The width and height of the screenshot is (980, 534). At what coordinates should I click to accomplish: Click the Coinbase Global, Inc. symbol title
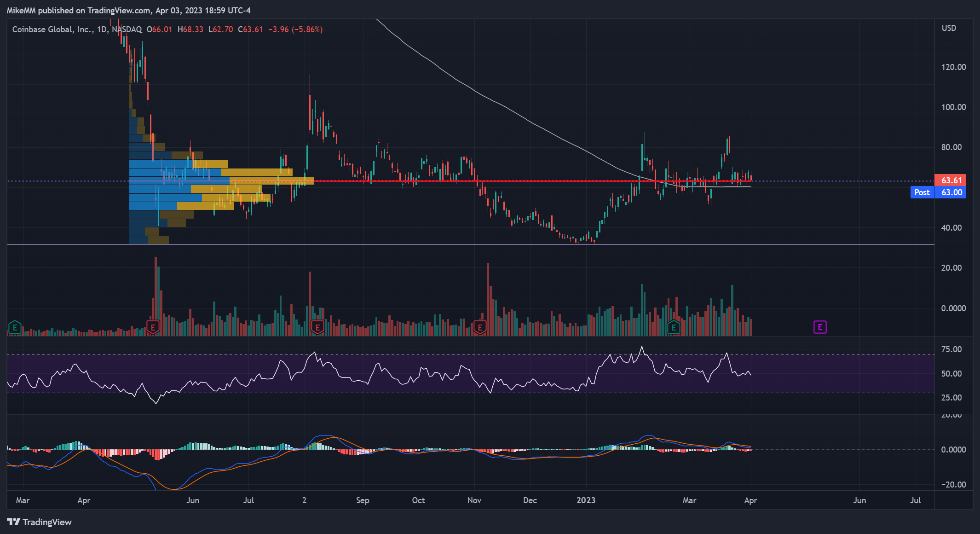point(53,29)
